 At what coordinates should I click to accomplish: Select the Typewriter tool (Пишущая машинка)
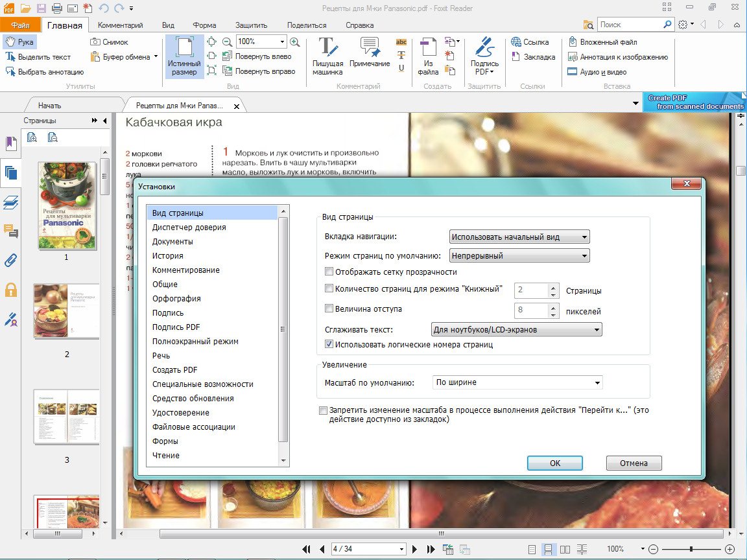point(327,56)
